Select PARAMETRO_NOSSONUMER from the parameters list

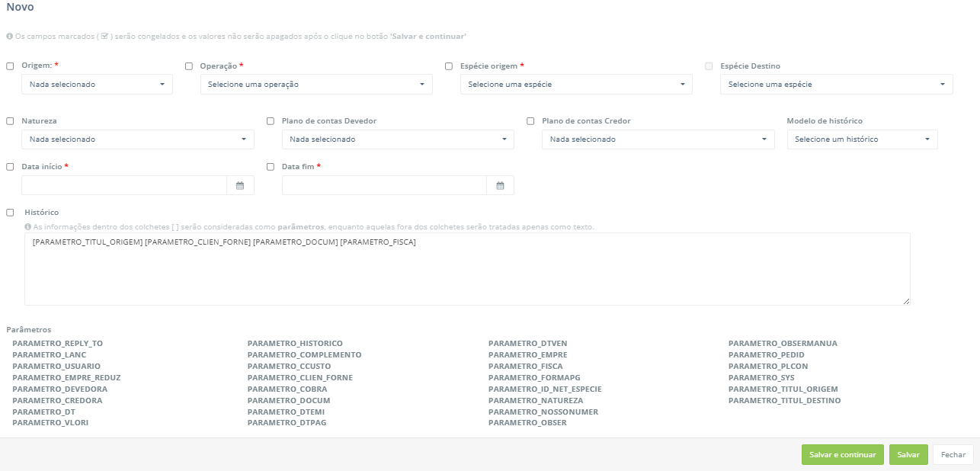(543, 412)
